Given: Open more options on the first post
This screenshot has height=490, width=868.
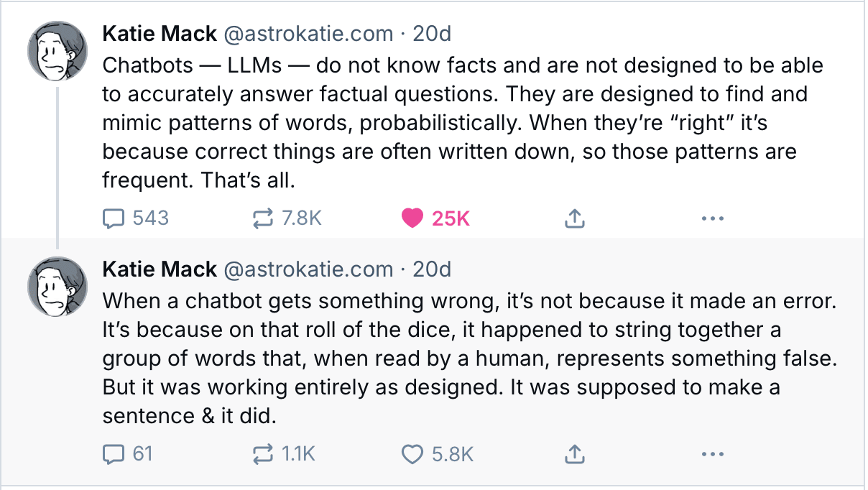Looking at the screenshot, I should point(712,218).
